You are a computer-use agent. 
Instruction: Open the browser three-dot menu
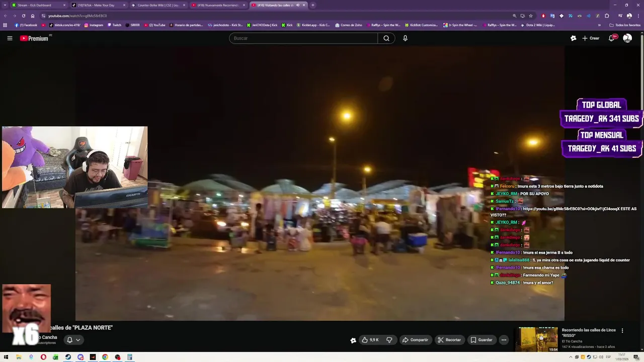638,16
